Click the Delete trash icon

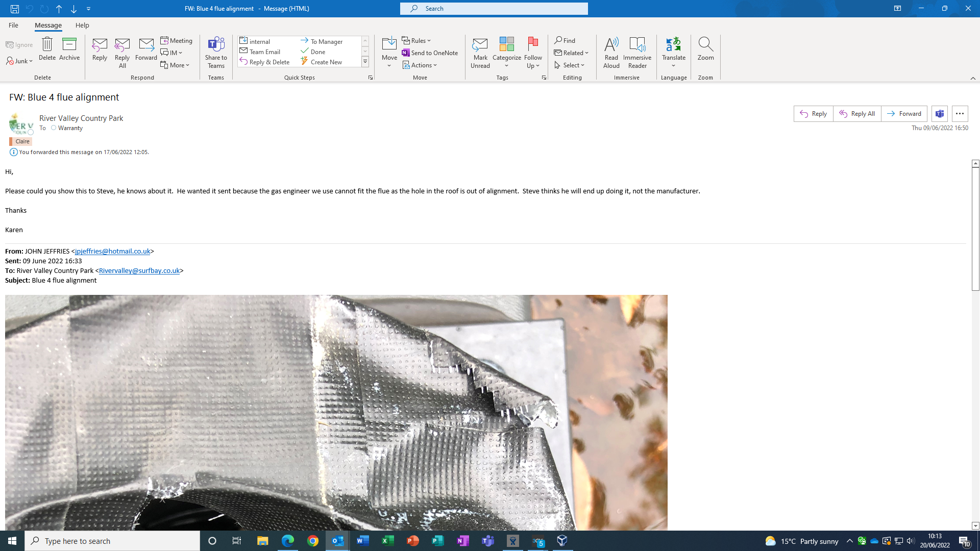click(x=47, y=45)
